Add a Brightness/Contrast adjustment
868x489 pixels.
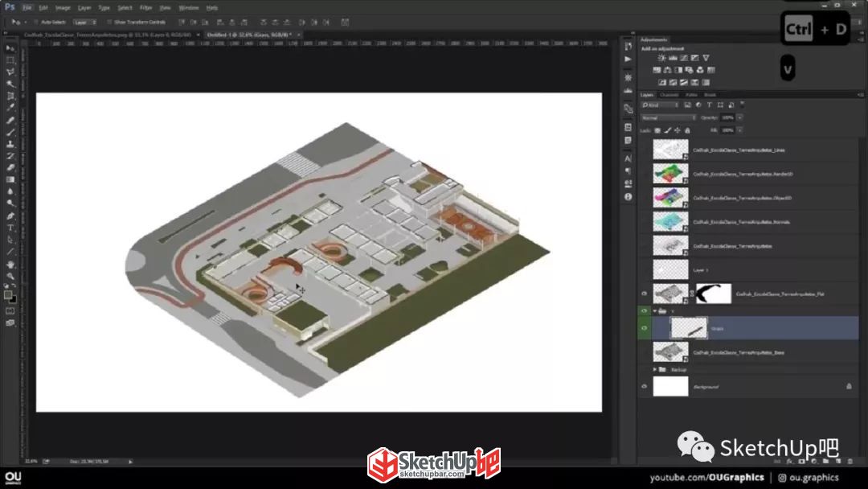(x=661, y=58)
